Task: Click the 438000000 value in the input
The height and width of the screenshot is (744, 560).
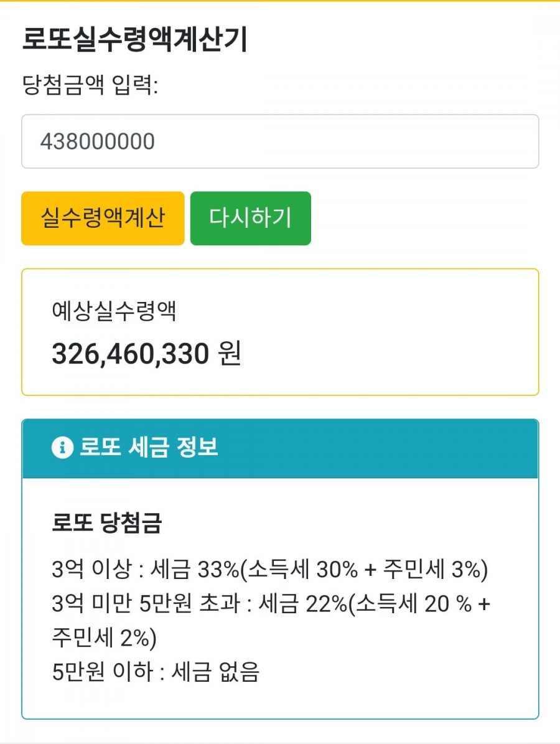Action: tap(98, 142)
